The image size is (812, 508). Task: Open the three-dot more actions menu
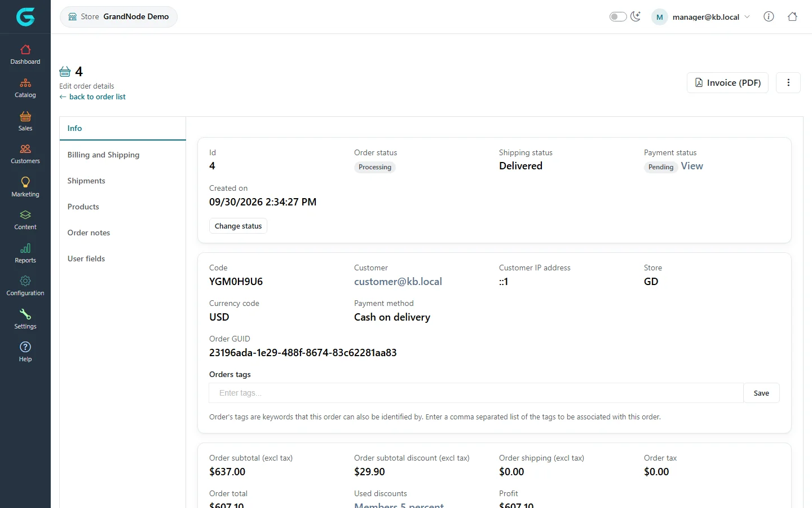pyautogui.click(x=788, y=82)
